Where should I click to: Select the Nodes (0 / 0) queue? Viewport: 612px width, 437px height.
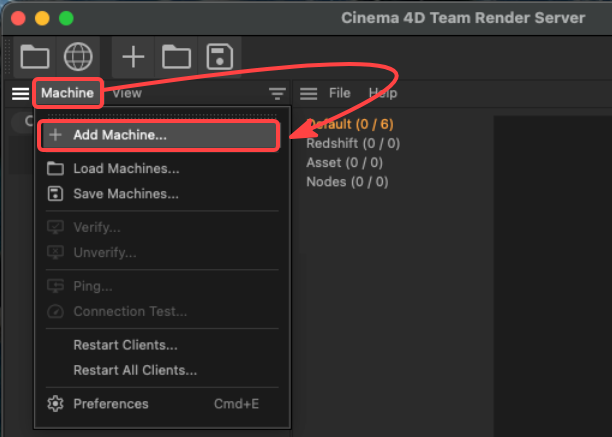click(347, 182)
